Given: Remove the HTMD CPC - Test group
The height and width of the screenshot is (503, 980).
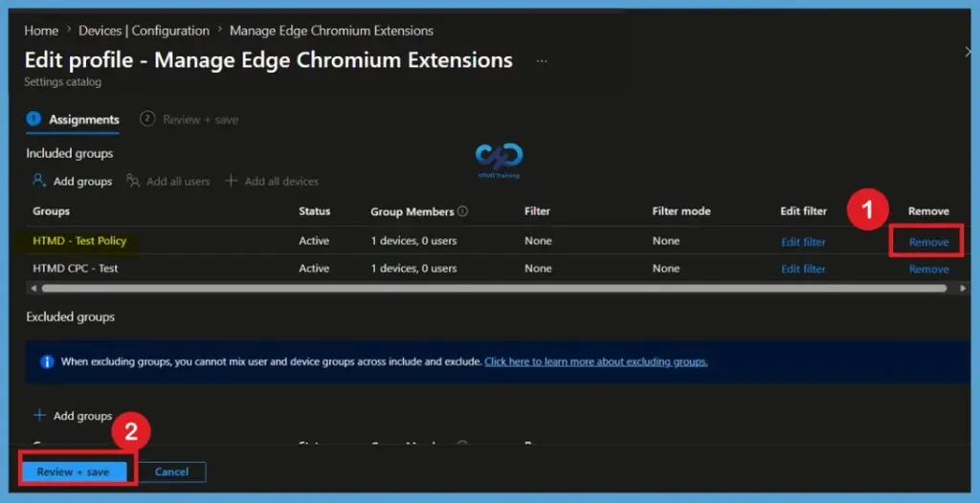Looking at the screenshot, I should pos(928,269).
